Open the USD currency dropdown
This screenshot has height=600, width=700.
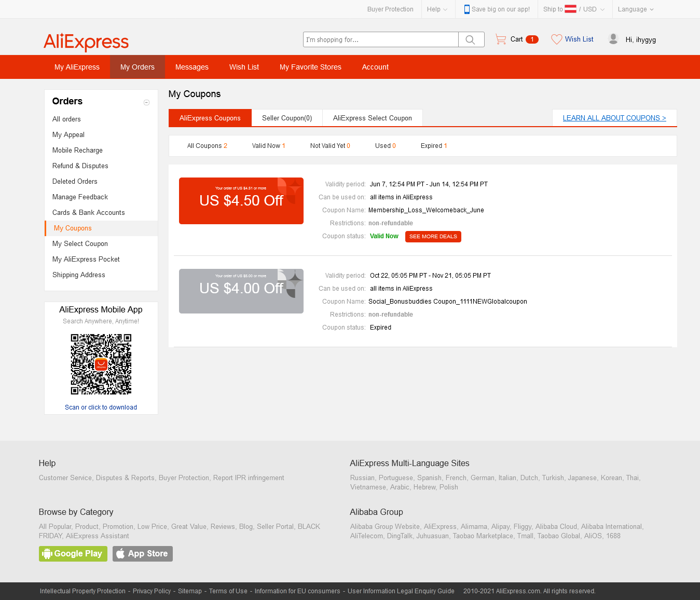[594, 9]
